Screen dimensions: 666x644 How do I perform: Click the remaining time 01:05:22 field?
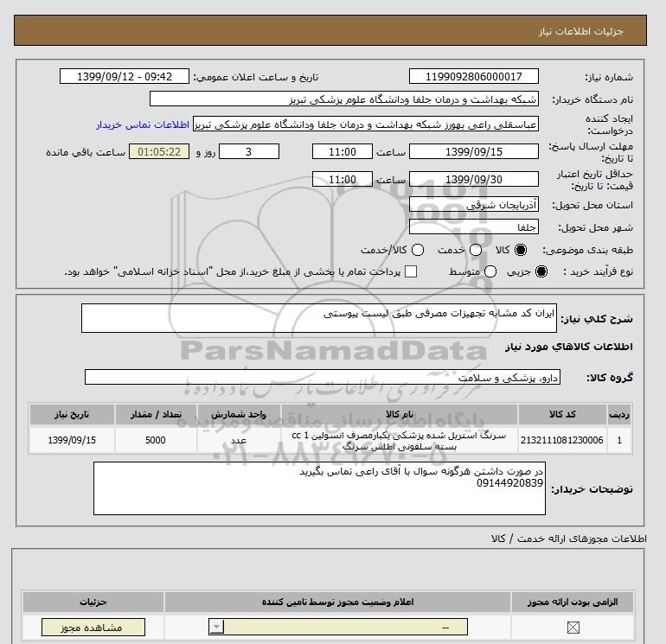pyautogui.click(x=159, y=151)
